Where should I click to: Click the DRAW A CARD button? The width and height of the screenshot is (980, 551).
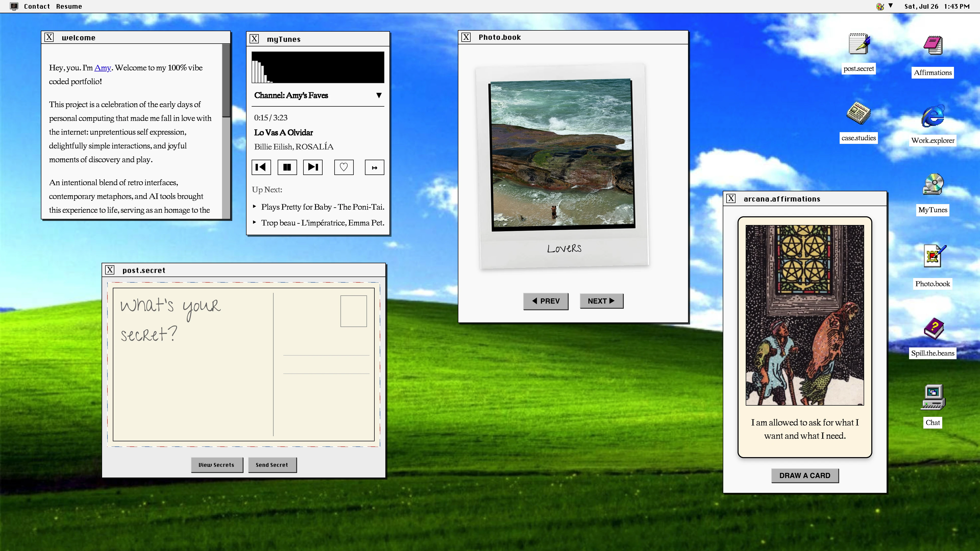(805, 475)
